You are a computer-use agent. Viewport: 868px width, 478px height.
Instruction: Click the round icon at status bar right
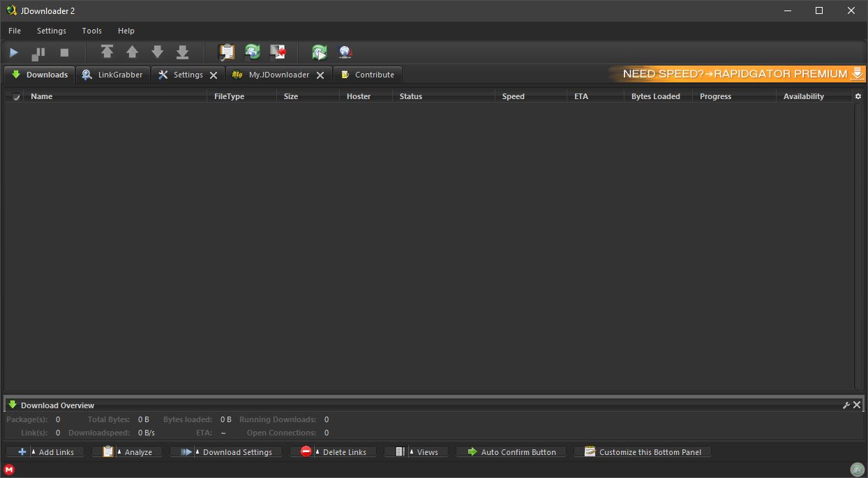858,470
